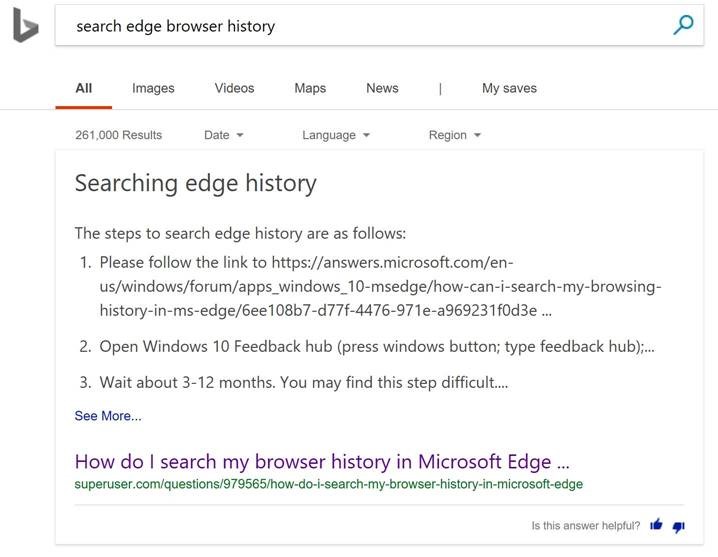
Task: Expand the Region filter dropdown
Action: [x=455, y=135]
